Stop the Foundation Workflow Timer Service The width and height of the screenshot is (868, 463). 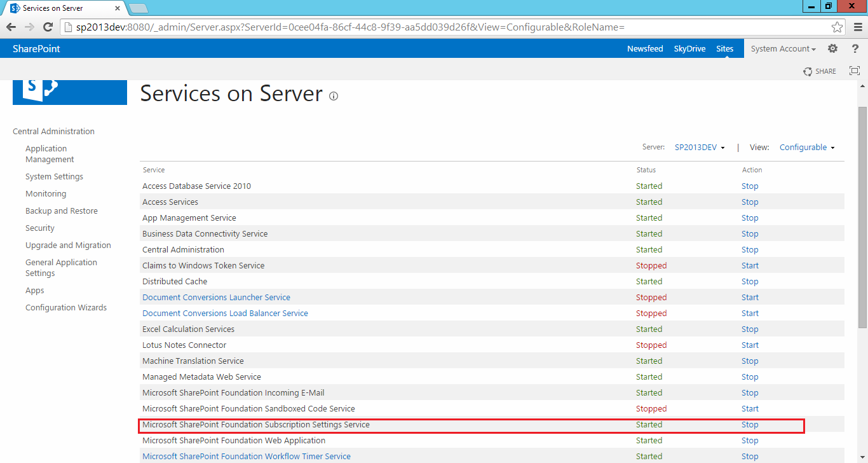(750, 457)
